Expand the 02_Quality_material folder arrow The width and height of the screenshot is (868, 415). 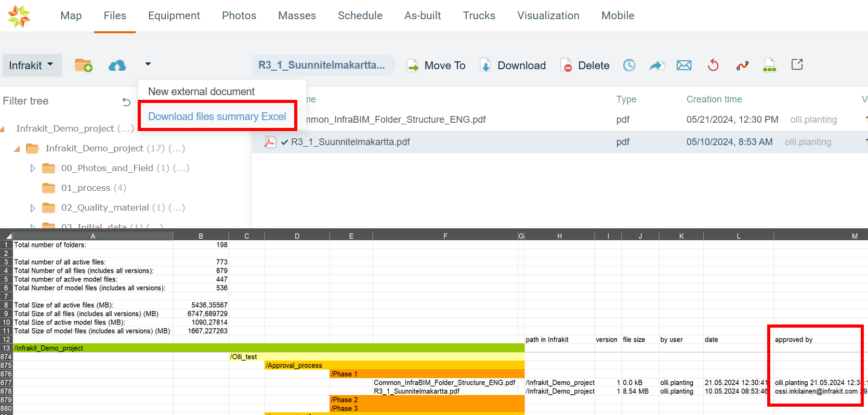click(33, 208)
